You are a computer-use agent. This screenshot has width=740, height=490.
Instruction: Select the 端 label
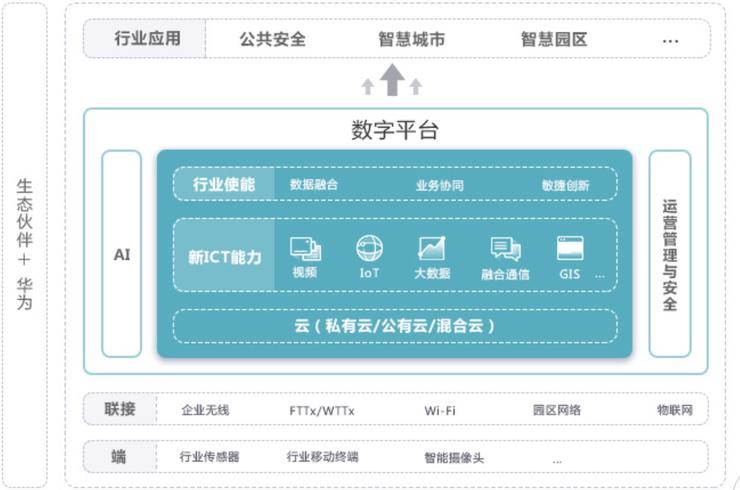119,456
